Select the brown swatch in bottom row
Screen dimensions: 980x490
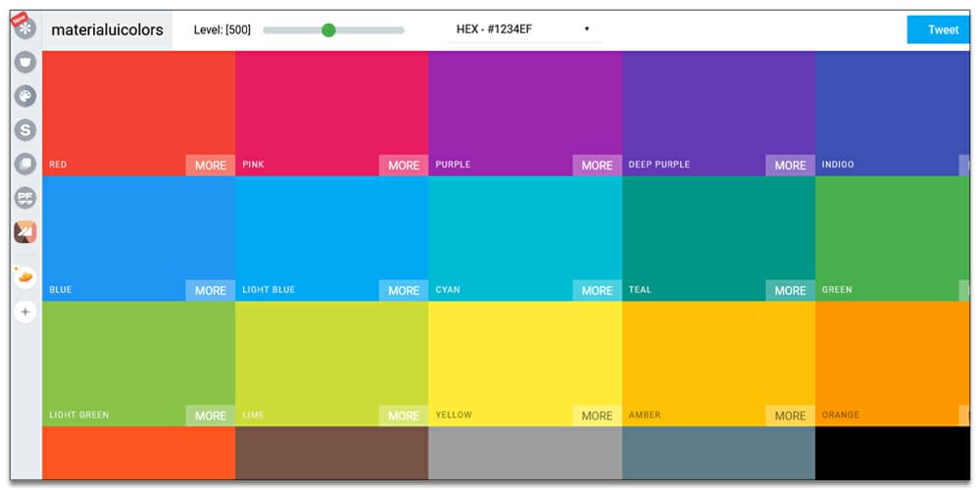point(332,453)
